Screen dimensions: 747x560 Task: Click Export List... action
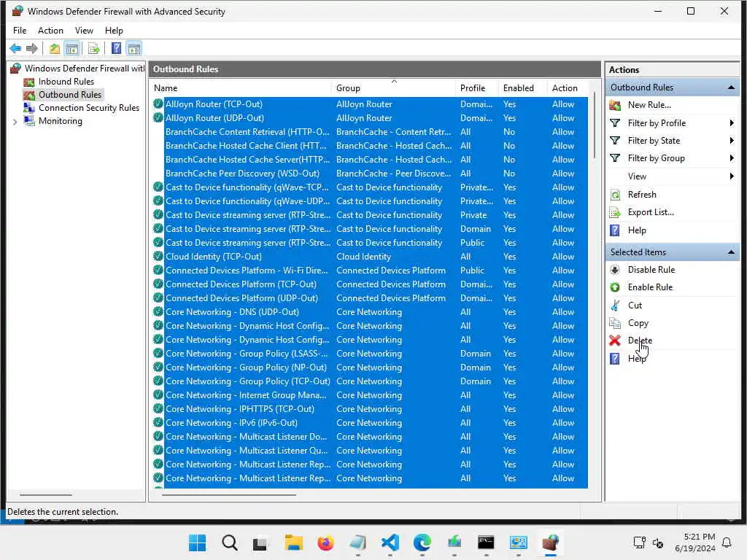pos(651,212)
